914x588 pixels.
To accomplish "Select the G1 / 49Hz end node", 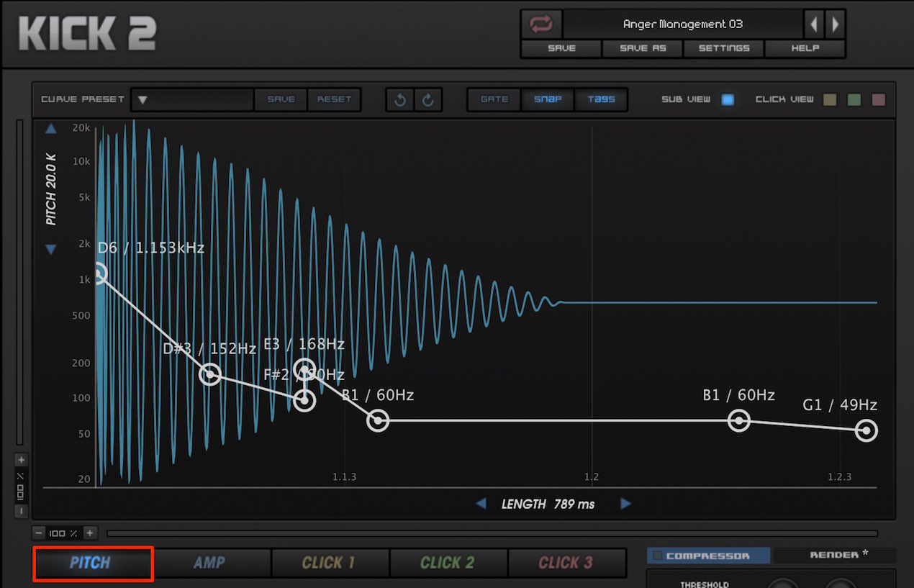I will 867,431.
